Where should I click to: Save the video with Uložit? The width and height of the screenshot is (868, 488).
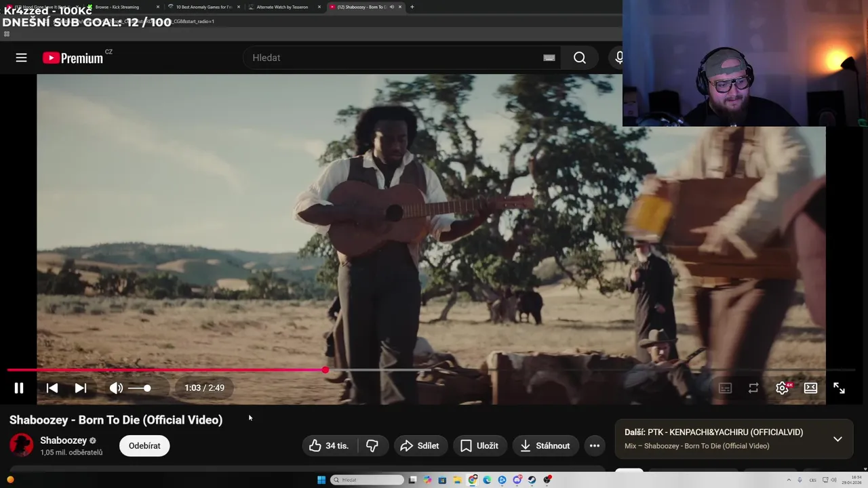[480, 445]
